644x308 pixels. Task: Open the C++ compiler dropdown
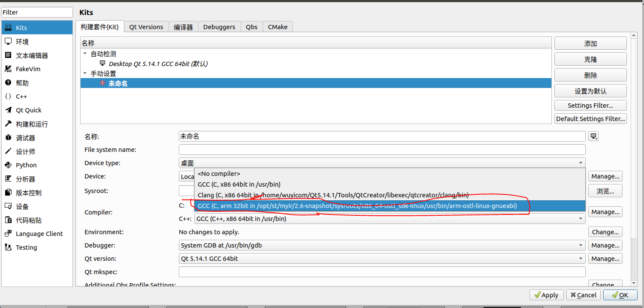click(x=390, y=219)
